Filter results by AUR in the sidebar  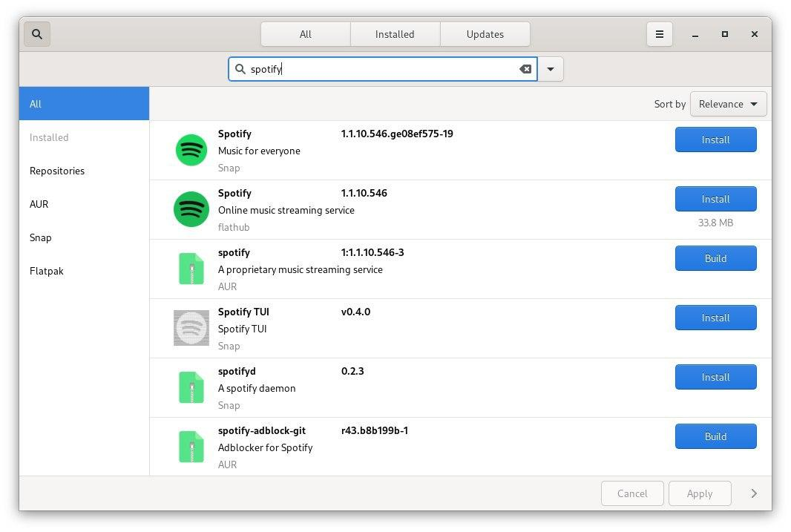click(85, 204)
